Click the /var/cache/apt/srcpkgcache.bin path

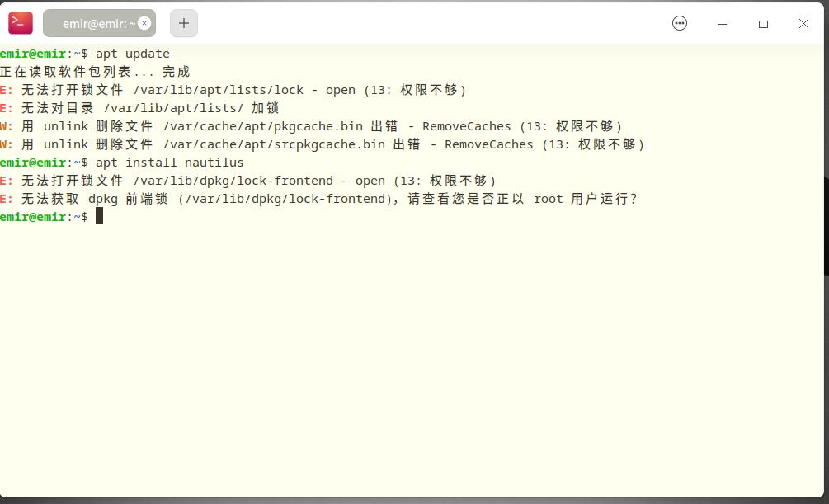point(274,144)
